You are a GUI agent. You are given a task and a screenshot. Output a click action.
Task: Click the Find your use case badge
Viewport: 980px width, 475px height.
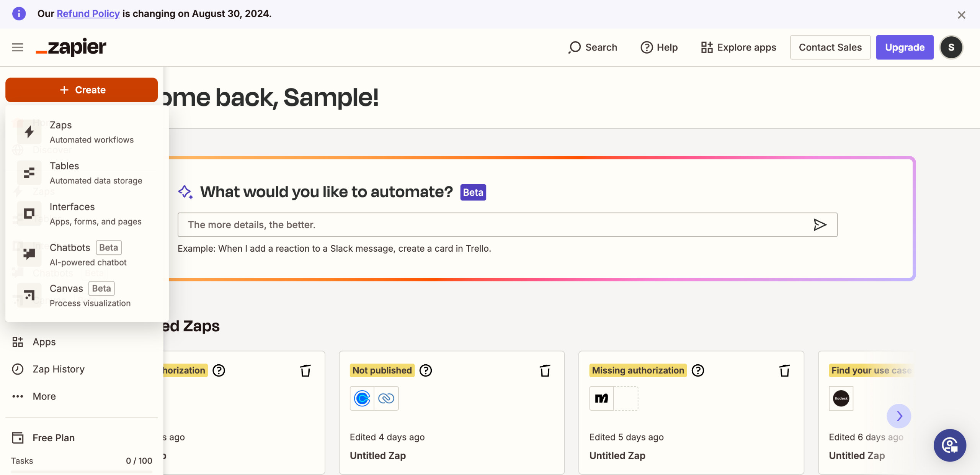click(871, 370)
